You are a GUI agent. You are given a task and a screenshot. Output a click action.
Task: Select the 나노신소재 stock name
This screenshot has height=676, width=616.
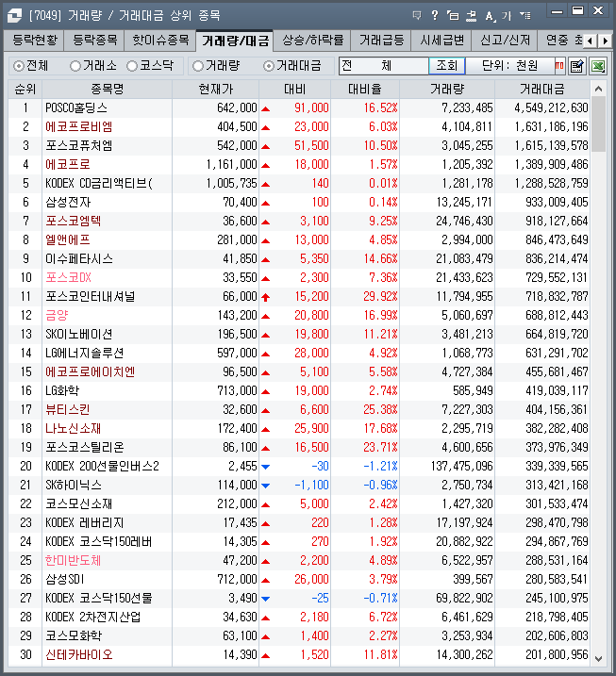(74, 429)
